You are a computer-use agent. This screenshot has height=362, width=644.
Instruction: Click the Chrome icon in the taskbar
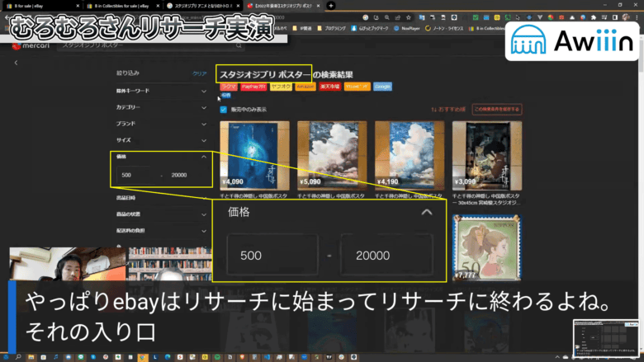[143, 357]
